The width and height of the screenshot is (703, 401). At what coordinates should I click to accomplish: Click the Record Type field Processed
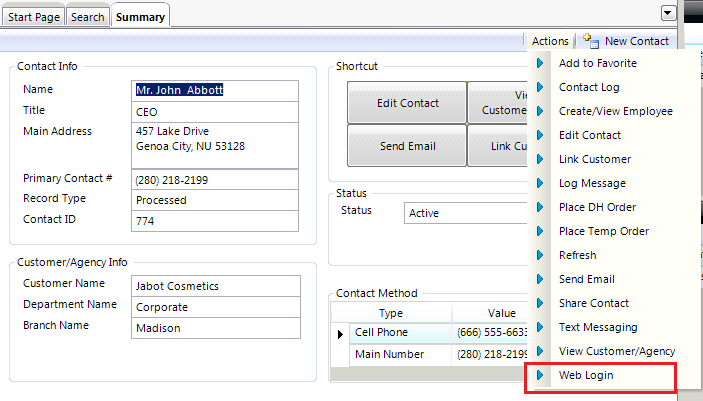pyautogui.click(x=215, y=200)
